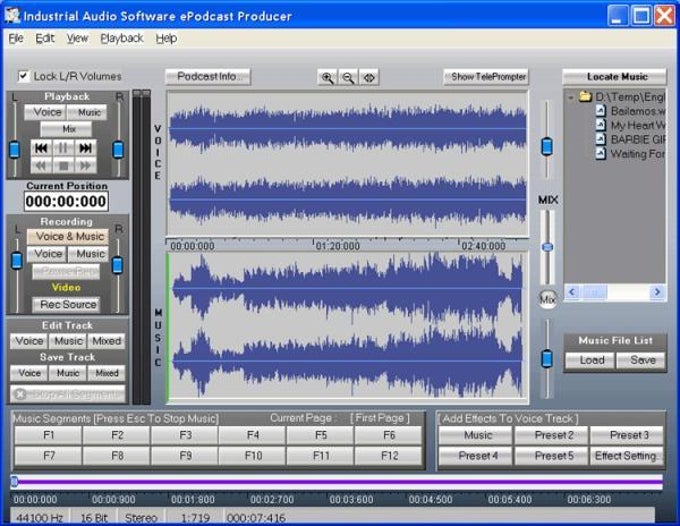This screenshot has height=526, width=680.
Task: Trigger music segment F6
Action: (x=389, y=435)
